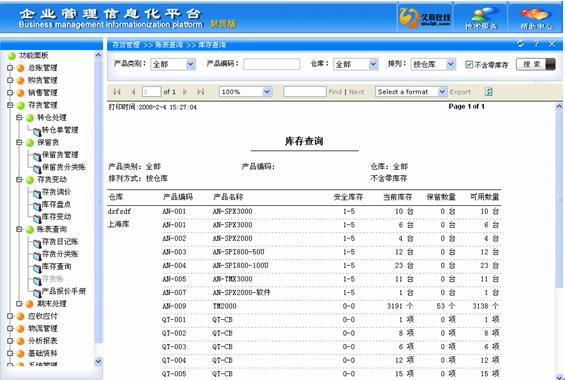Click the 上海库 warehouse cell
565x380 pixels.
click(119, 224)
